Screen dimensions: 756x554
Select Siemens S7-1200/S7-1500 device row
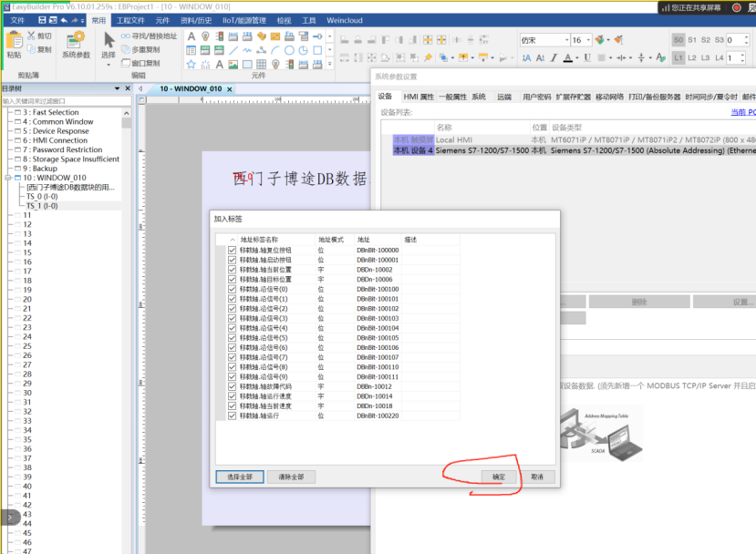(575, 150)
